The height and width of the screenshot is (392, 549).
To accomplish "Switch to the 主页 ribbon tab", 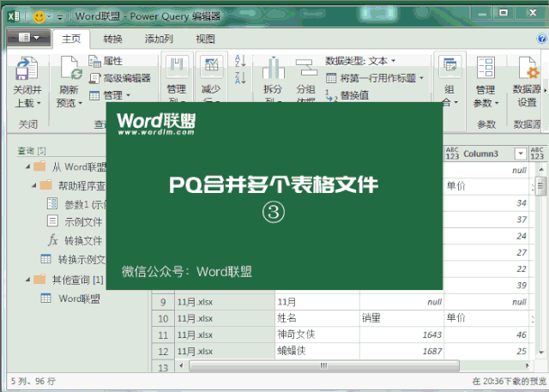I will coord(71,39).
